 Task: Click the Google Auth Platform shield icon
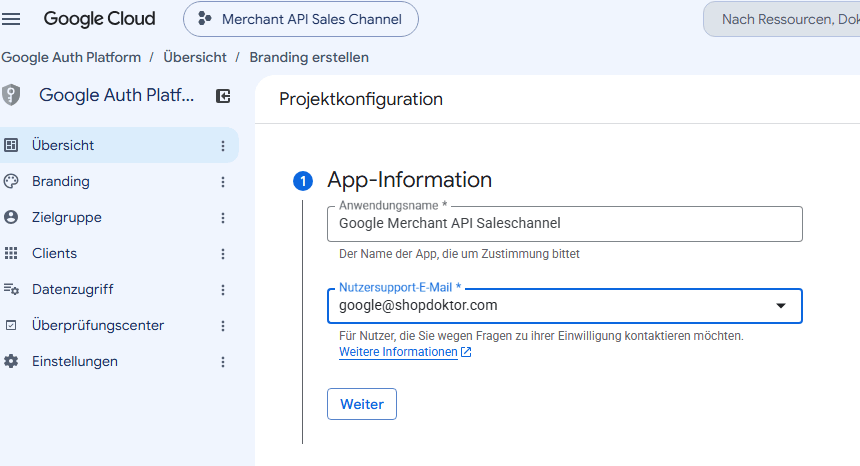(11, 95)
